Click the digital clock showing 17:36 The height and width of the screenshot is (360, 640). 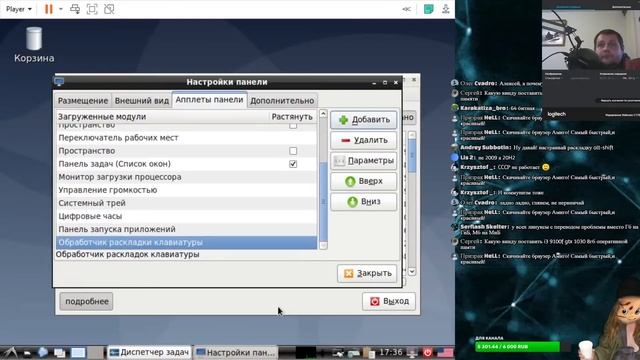[x=391, y=352]
